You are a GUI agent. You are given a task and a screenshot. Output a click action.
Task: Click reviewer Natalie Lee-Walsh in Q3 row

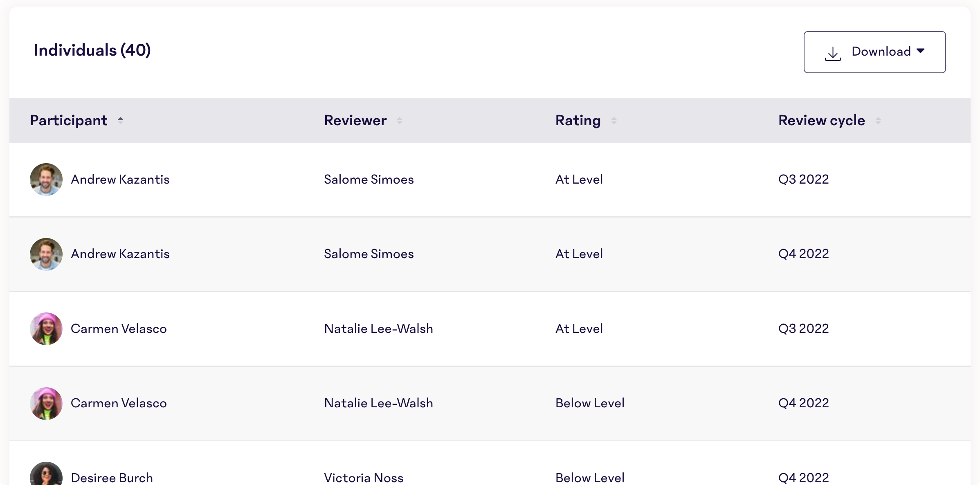378,329
